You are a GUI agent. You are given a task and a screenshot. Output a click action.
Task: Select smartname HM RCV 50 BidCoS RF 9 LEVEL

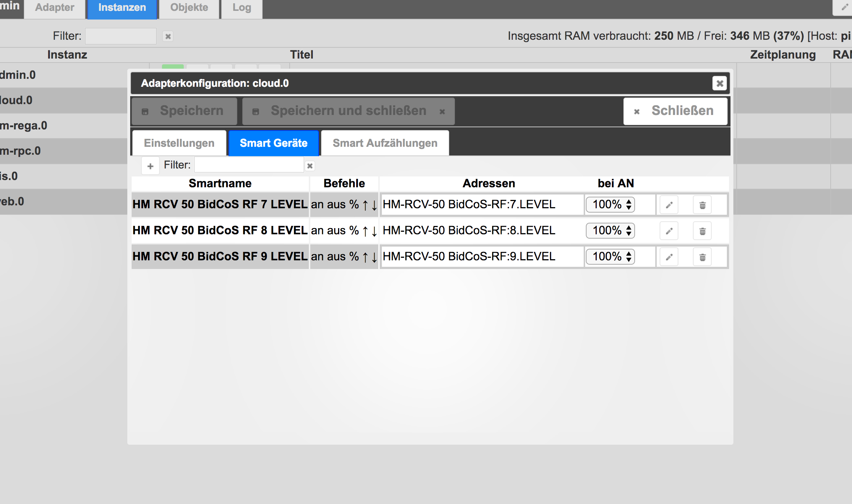(x=220, y=257)
